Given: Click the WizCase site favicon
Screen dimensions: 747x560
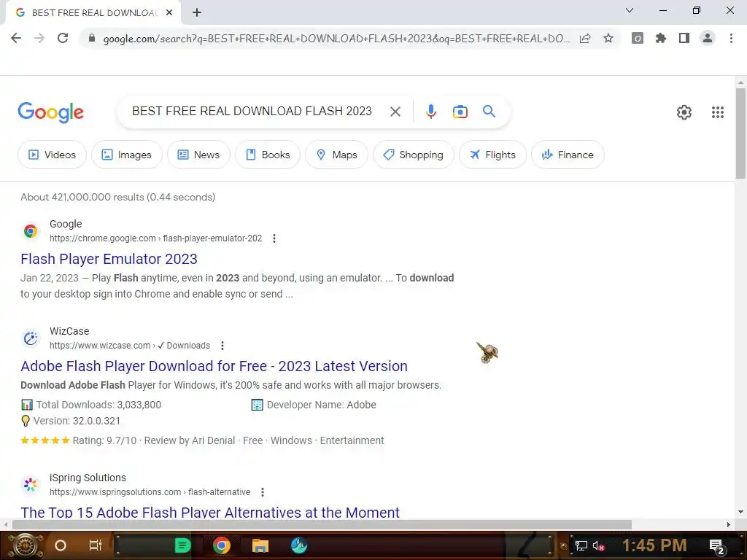Looking at the screenshot, I should [31, 338].
